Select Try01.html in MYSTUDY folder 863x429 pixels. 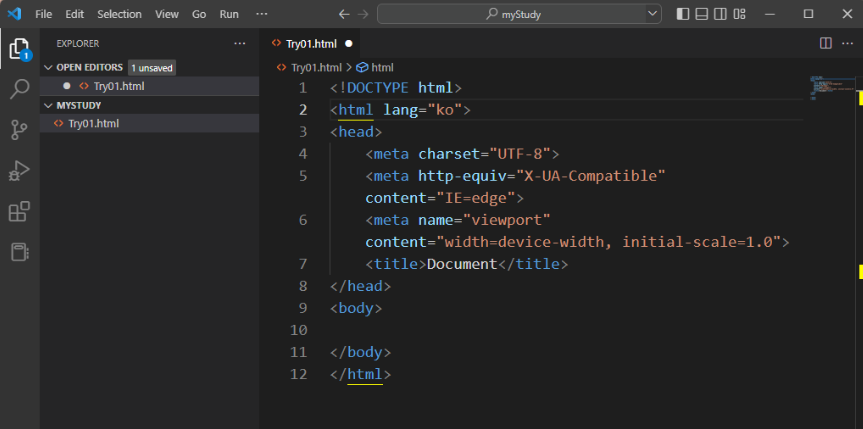click(150, 123)
